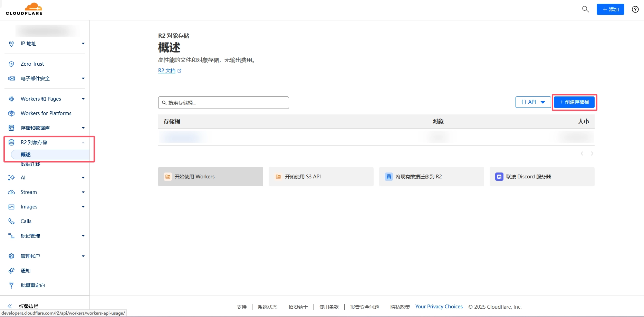The width and height of the screenshot is (644, 317).
Task: Click the Calls phone icon item
Action: coord(26,221)
